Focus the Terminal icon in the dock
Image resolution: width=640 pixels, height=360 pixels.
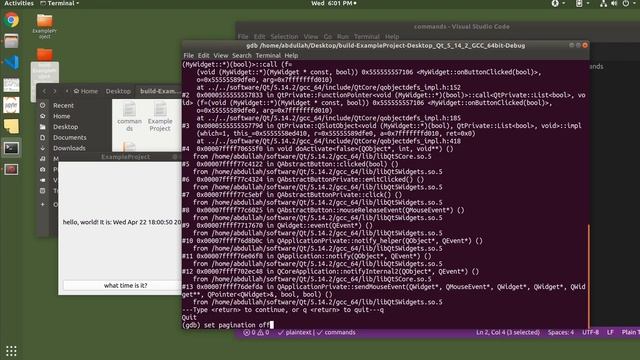point(11,148)
